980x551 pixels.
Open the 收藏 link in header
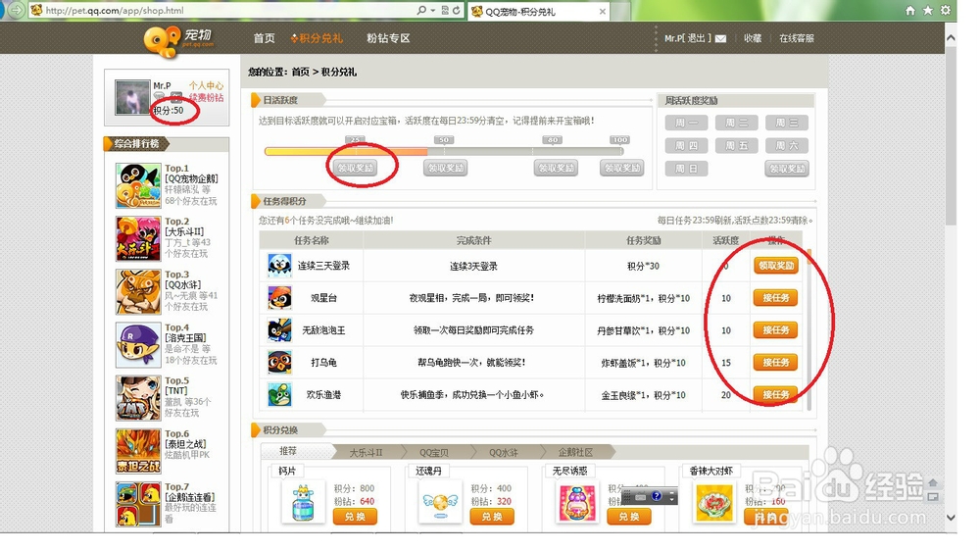pyautogui.click(x=753, y=38)
